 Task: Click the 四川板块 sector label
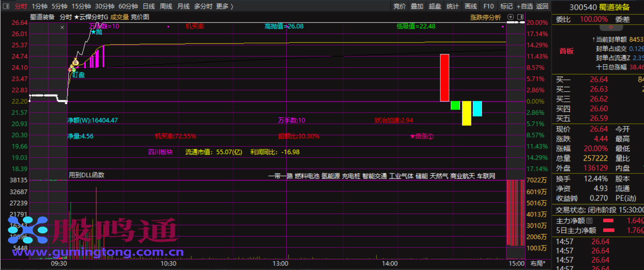[x=160, y=152]
